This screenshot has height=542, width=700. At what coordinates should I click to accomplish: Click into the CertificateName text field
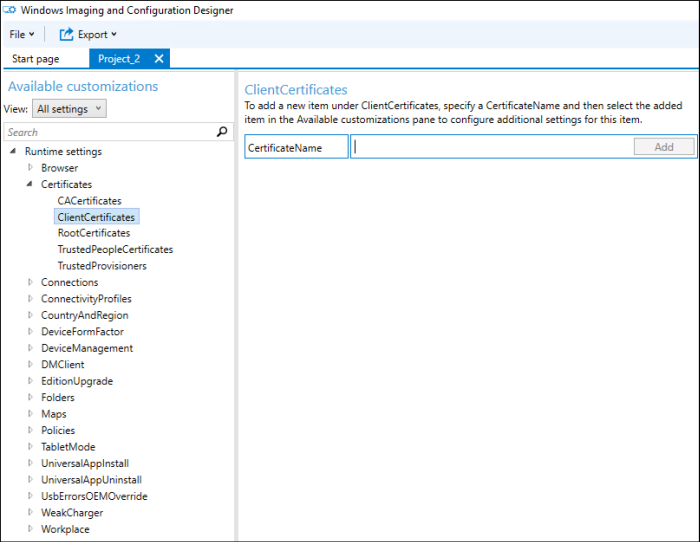click(492, 147)
